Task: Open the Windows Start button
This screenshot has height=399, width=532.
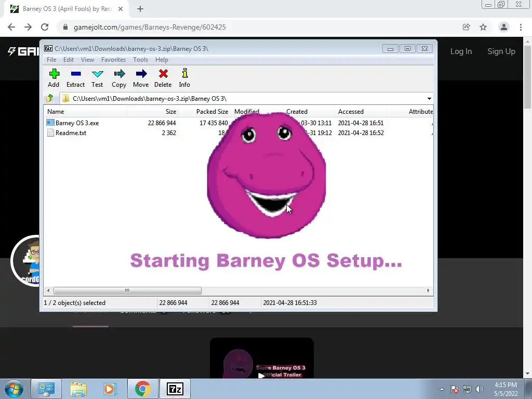Action: [14, 389]
